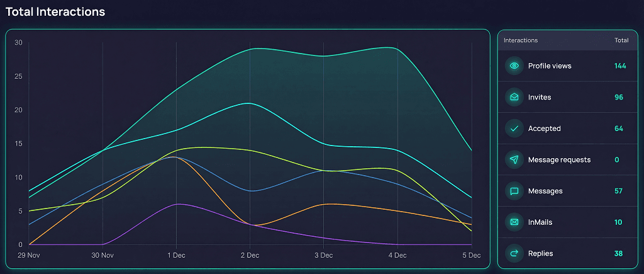Click the Interactions column header

click(521, 40)
